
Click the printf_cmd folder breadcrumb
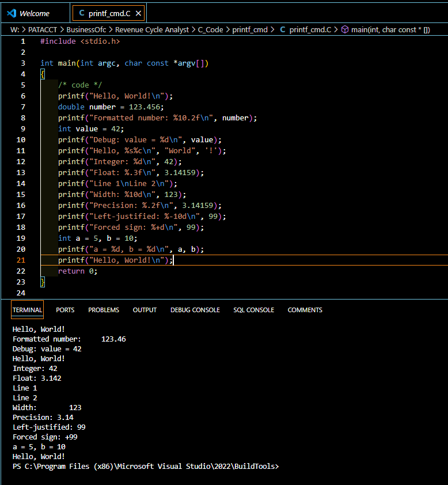point(250,30)
